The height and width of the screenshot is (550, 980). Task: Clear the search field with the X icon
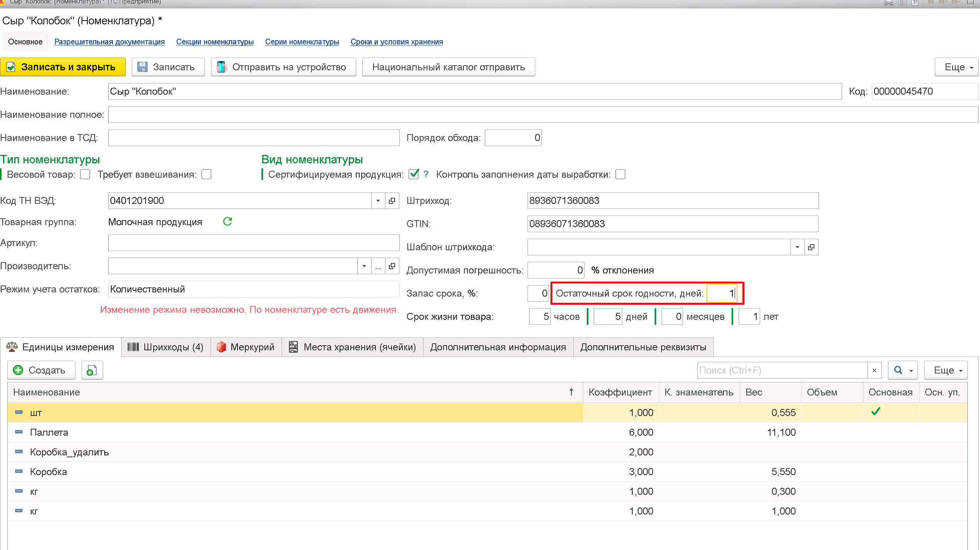[x=875, y=370]
